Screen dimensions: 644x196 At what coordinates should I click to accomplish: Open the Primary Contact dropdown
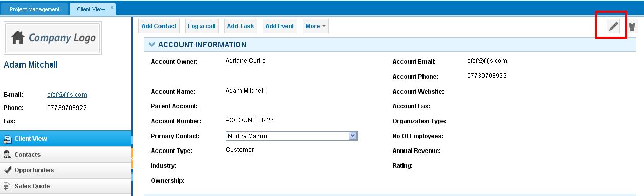point(353,136)
